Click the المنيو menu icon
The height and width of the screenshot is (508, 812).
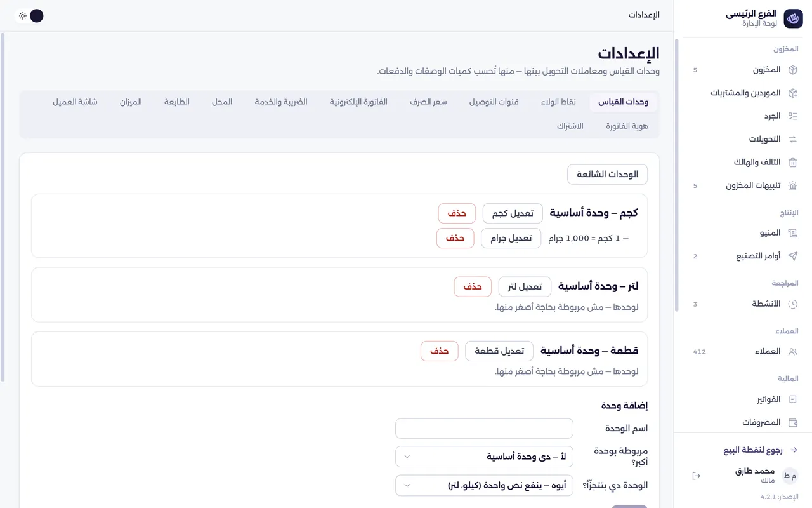tap(792, 233)
